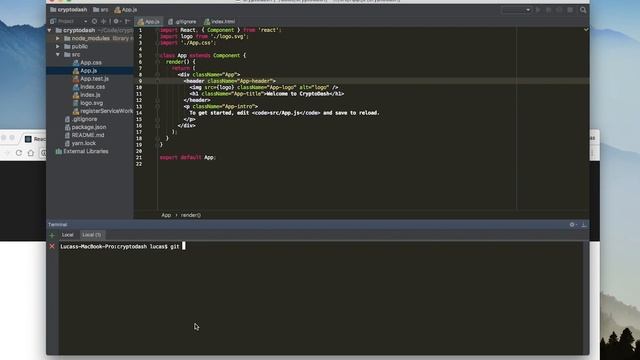This screenshot has height=360, width=640.
Task: Click the scroll-from-source target icon in Project panel
Action: (94, 21)
